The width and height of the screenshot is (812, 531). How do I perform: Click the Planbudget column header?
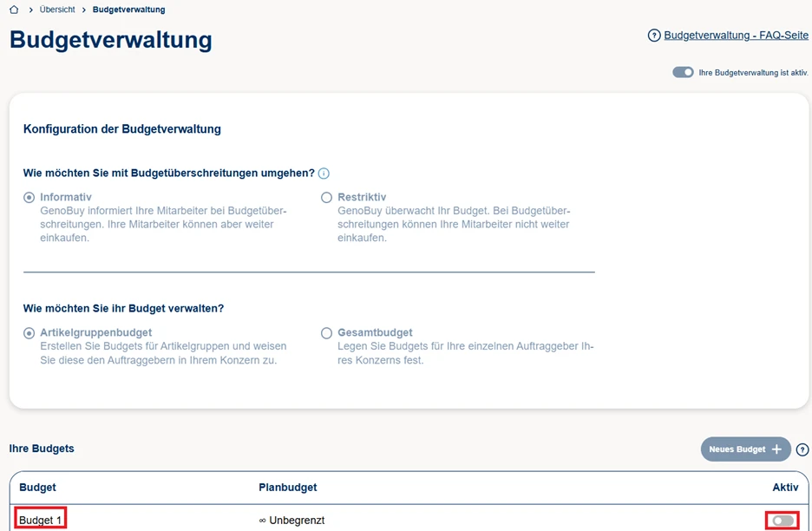point(288,488)
